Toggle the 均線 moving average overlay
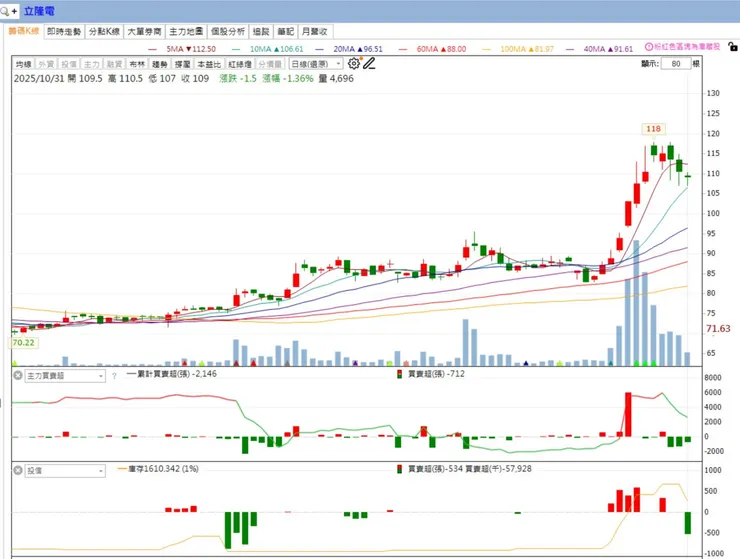 click(x=24, y=64)
